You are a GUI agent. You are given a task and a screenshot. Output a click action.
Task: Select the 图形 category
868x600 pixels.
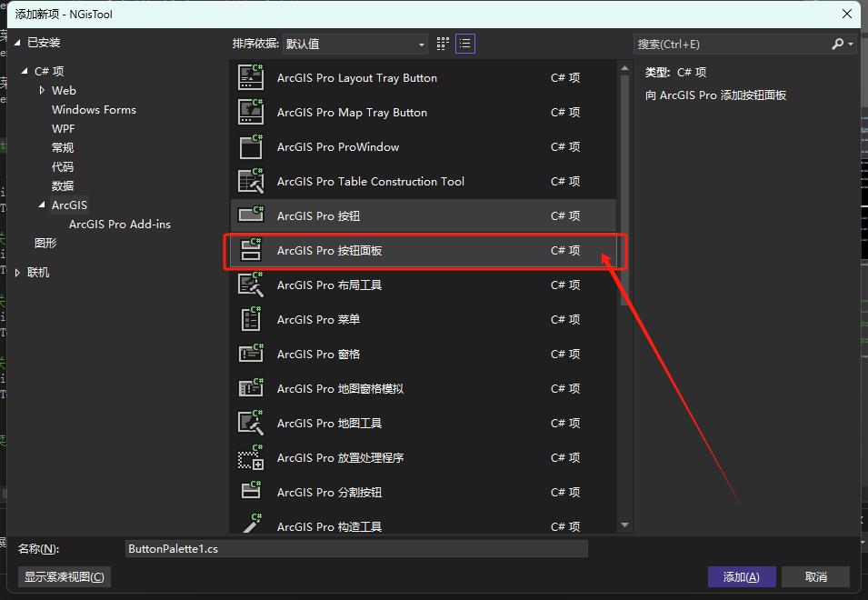45,243
